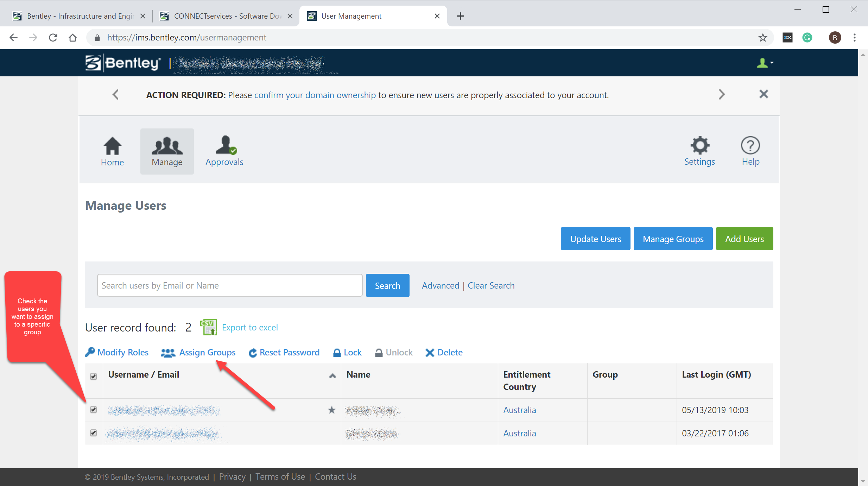Click the sort arrow on Username / Email
Screen dimensions: 868x486
click(332, 376)
